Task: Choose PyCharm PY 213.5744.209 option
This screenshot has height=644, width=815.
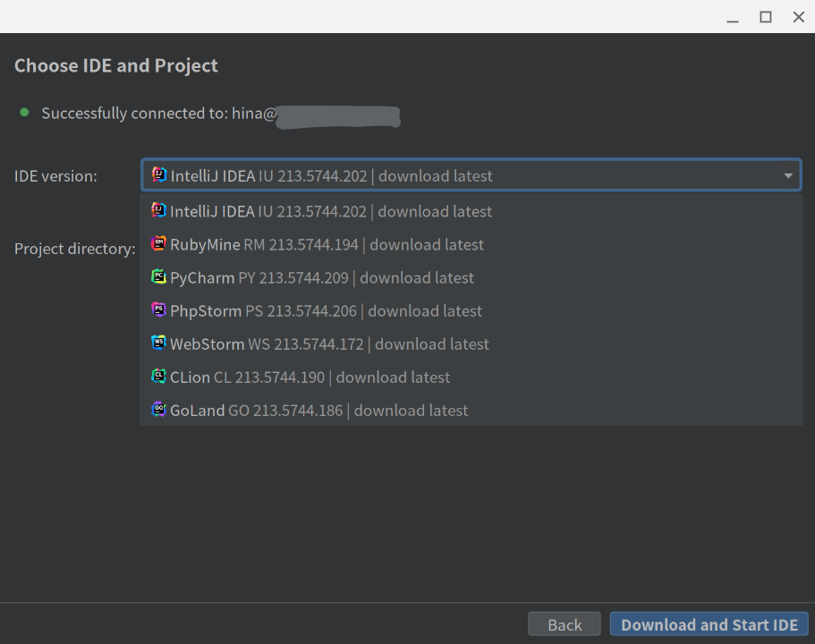Action: [471, 278]
